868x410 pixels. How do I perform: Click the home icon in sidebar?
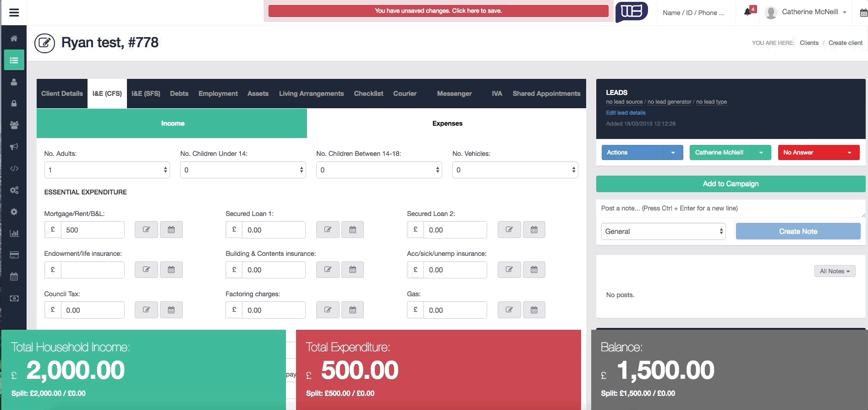[x=14, y=39]
